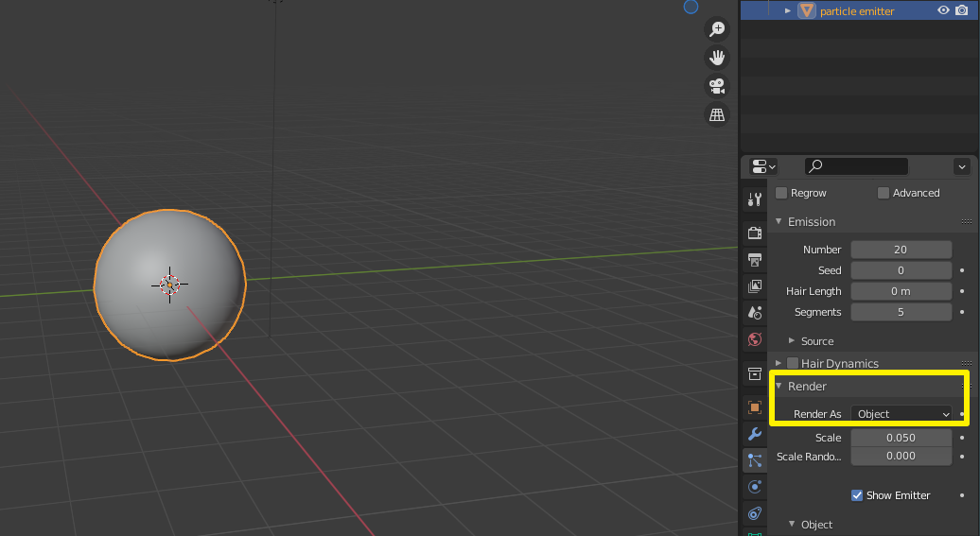Collapse the Object subpanel
The image size is (980, 536).
792,524
